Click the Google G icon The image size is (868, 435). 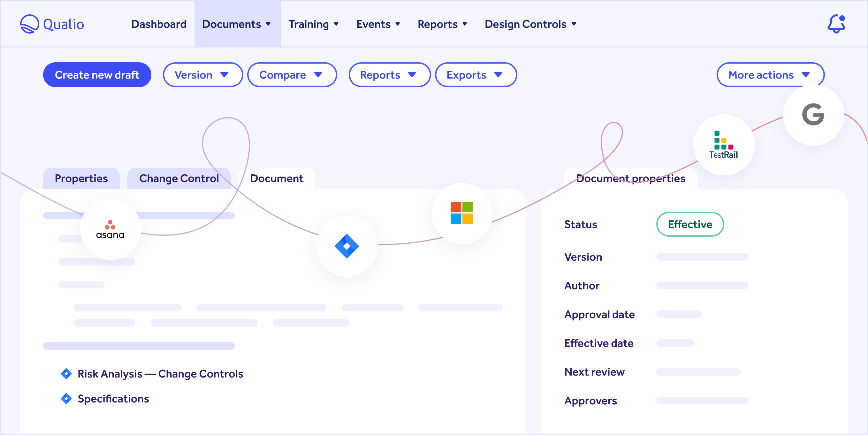click(x=813, y=115)
